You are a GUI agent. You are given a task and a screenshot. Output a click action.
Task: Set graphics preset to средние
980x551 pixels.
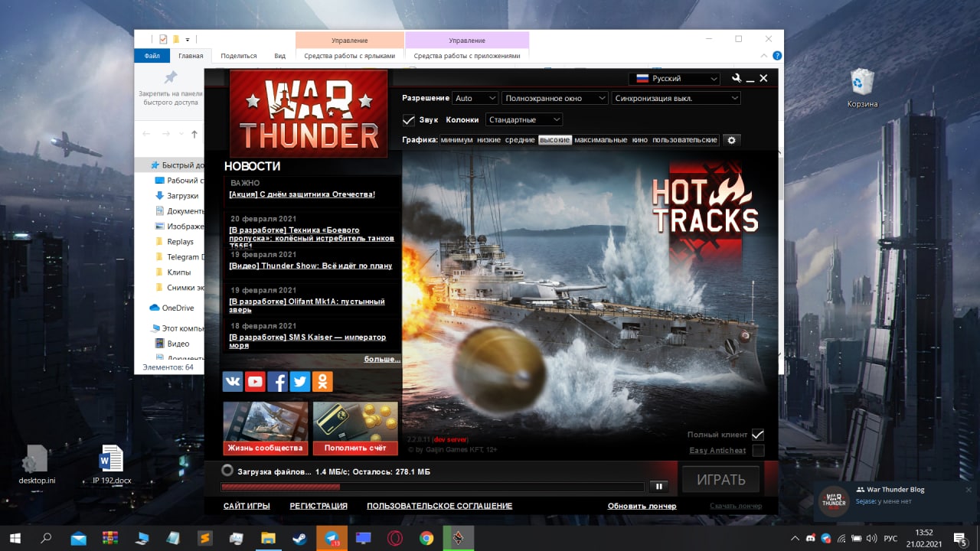520,140
